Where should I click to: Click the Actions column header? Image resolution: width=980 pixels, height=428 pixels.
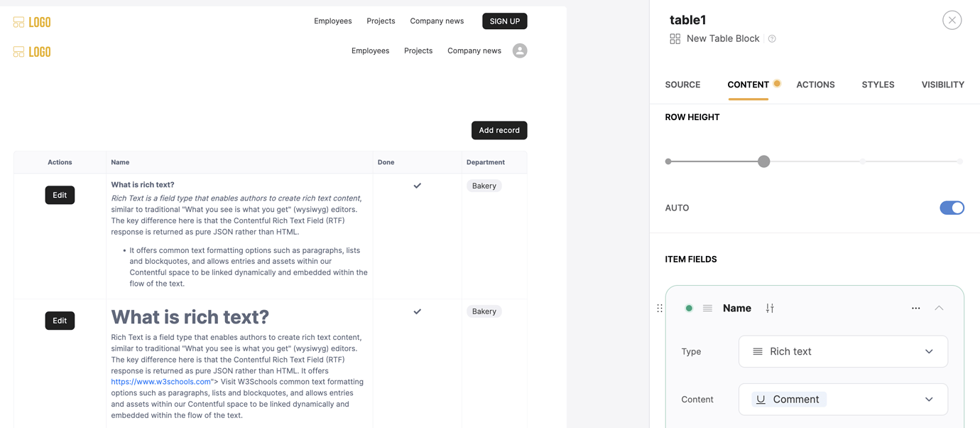60,162
